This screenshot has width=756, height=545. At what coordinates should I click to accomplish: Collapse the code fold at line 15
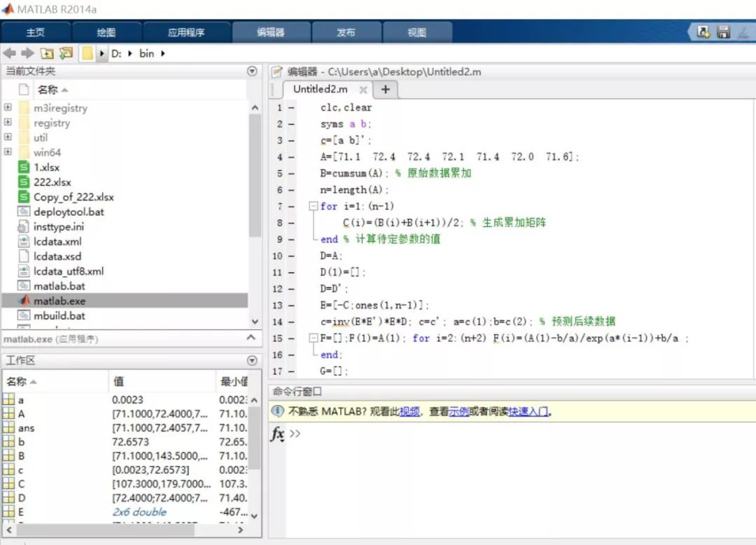(314, 338)
